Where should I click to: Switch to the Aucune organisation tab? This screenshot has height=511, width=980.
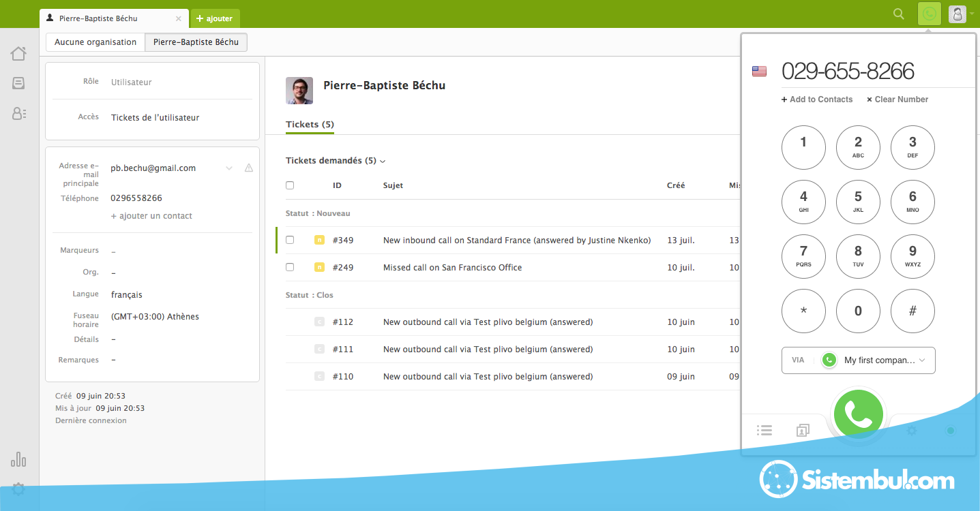[x=95, y=42]
